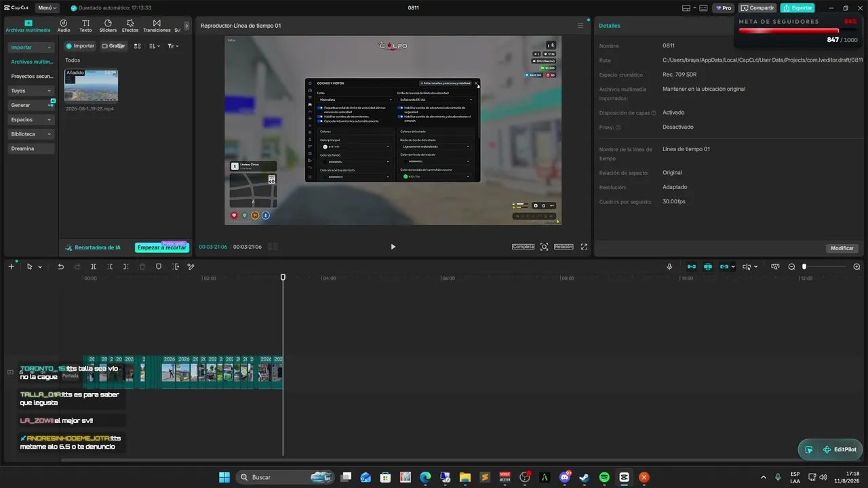Add a track with the plus icon
Image resolution: width=868 pixels, height=488 pixels.
coord(11,266)
